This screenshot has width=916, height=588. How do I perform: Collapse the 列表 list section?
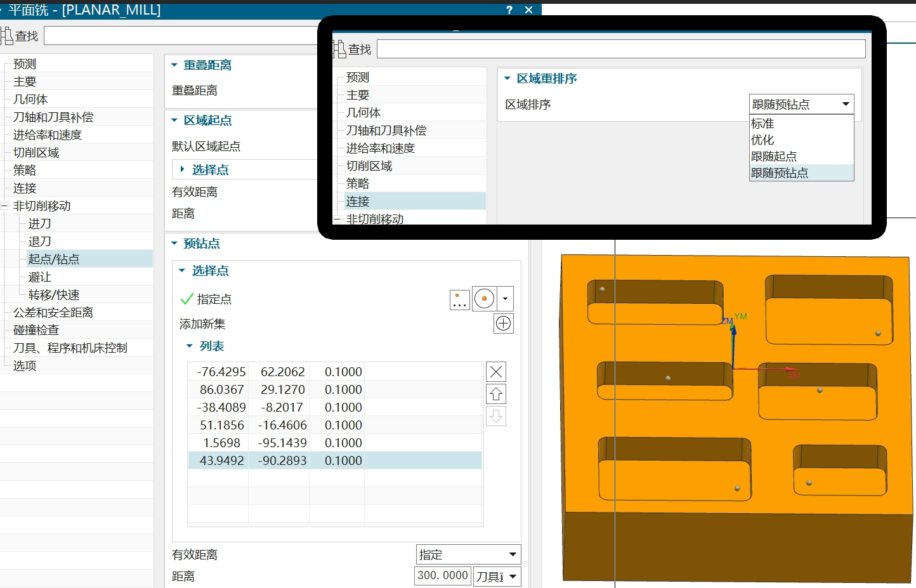[x=189, y=346]
